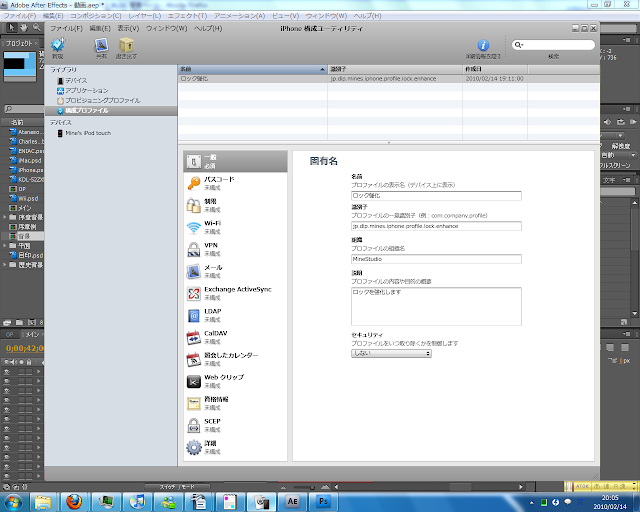Open File menu in iPhone Configuration Utility
Viewport: 640px width, 512px height.
(66, 28)
